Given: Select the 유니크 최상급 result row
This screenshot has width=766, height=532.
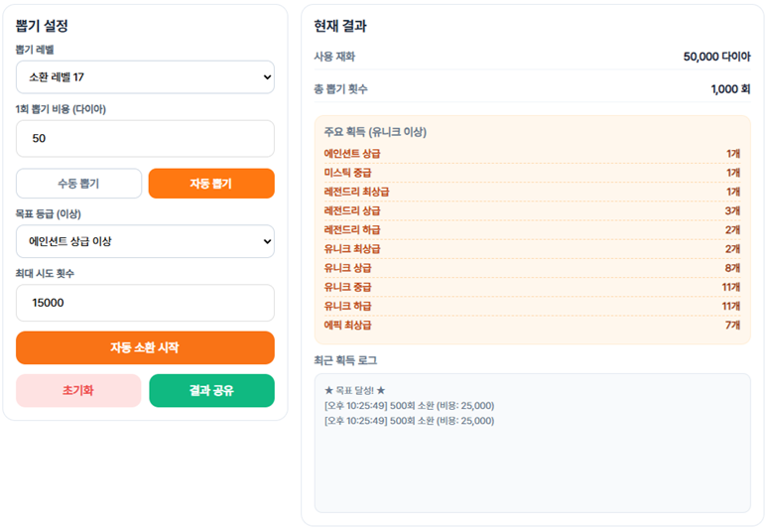Looking at the screenshot, I should [x=532, y=248].
